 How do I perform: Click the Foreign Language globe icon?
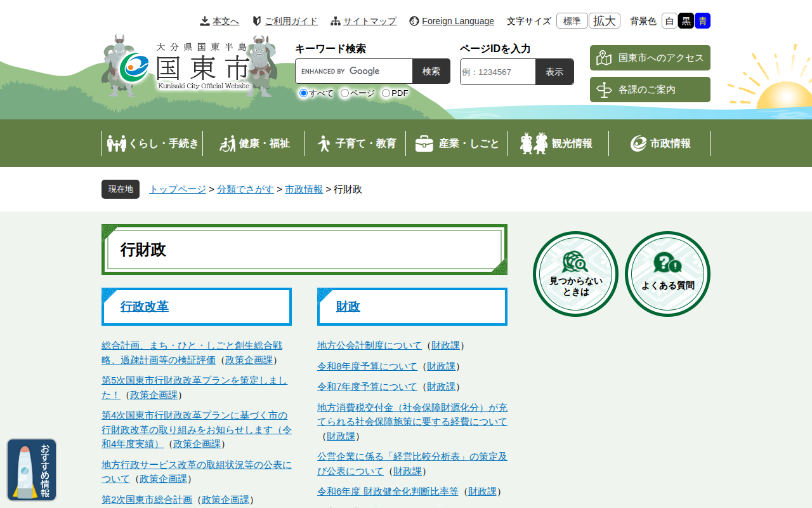pos(414,21)
